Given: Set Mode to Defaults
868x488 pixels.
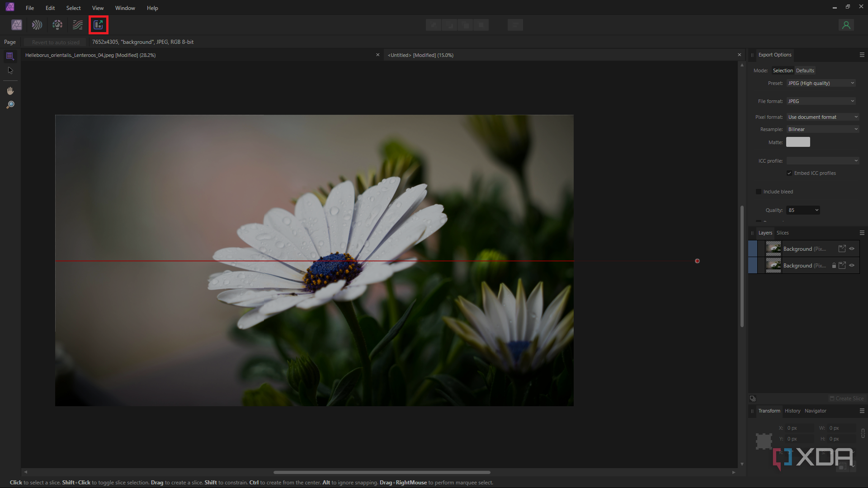Looking at the screenshot, I should click(805, 70).
